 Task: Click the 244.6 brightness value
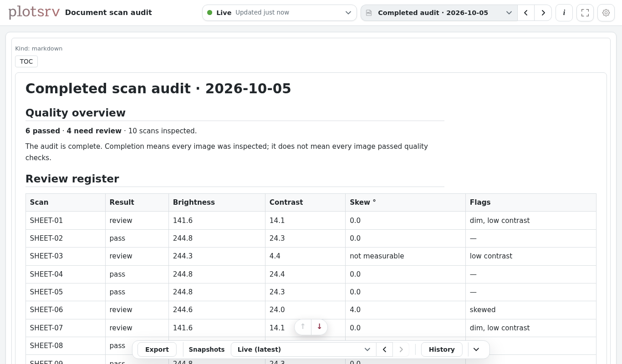183,310
